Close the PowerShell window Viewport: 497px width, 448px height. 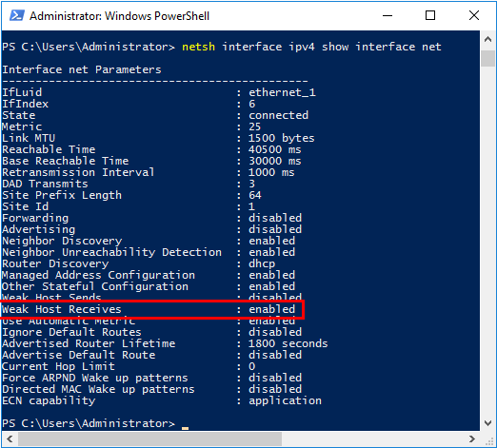pos(474,15)
